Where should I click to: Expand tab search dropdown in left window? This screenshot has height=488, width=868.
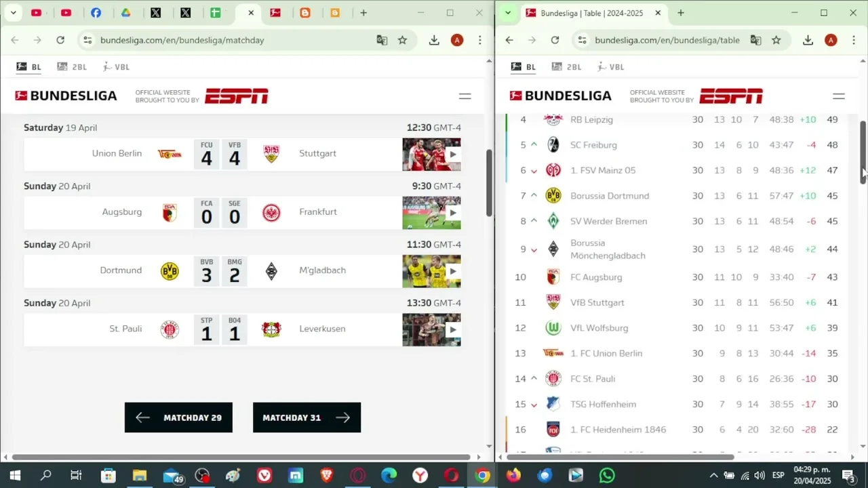[x=13, y=13]
